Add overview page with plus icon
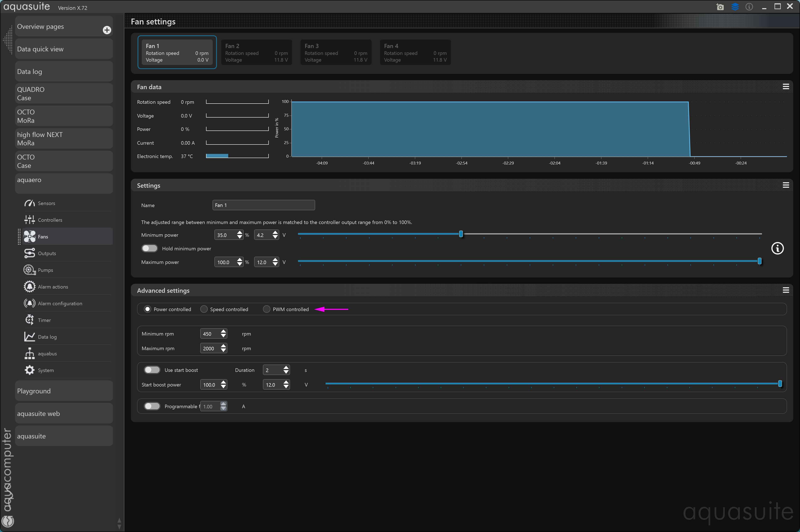The height and width of the screenshot is (532, 800). pyautogui.click(x=107, y=30)
